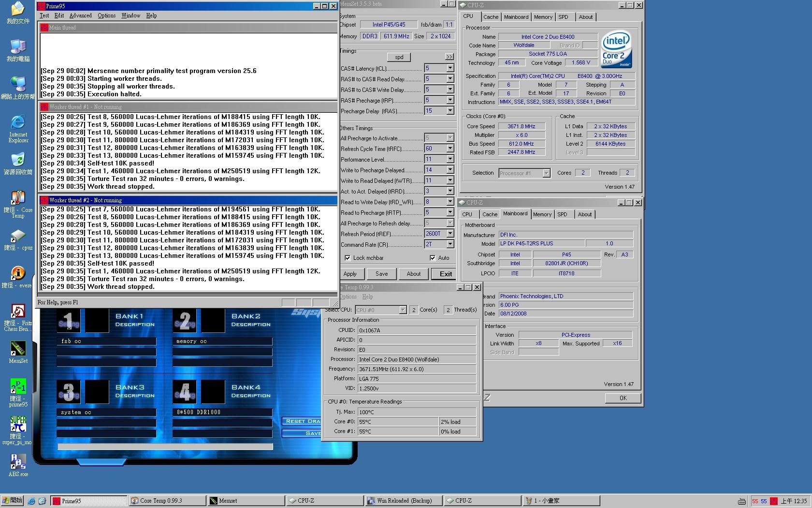
Task: Open the My Documents desktop icon
Action: (x=18, y=13)
